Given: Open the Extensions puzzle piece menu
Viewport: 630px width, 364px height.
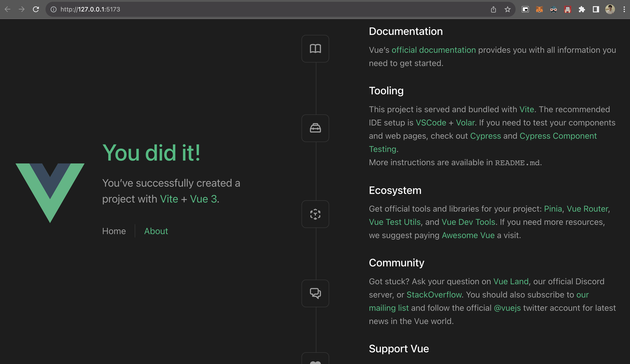Looking at the screenshot, I should click(x=582, y=9).
